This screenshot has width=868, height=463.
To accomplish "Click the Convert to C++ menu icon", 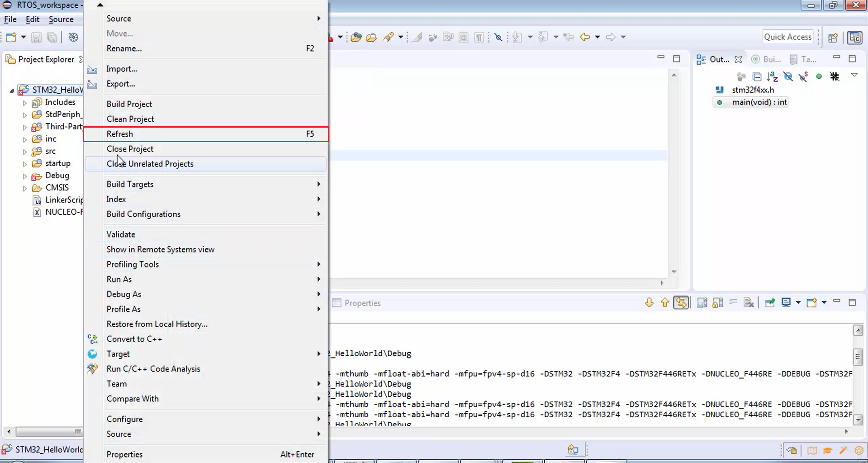I will tap(92, 339).
